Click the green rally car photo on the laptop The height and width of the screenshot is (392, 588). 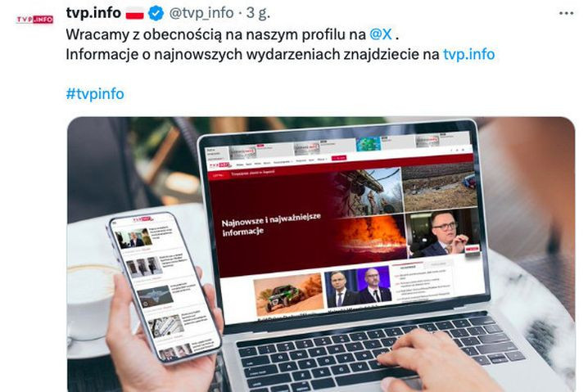tap(288, 295)
